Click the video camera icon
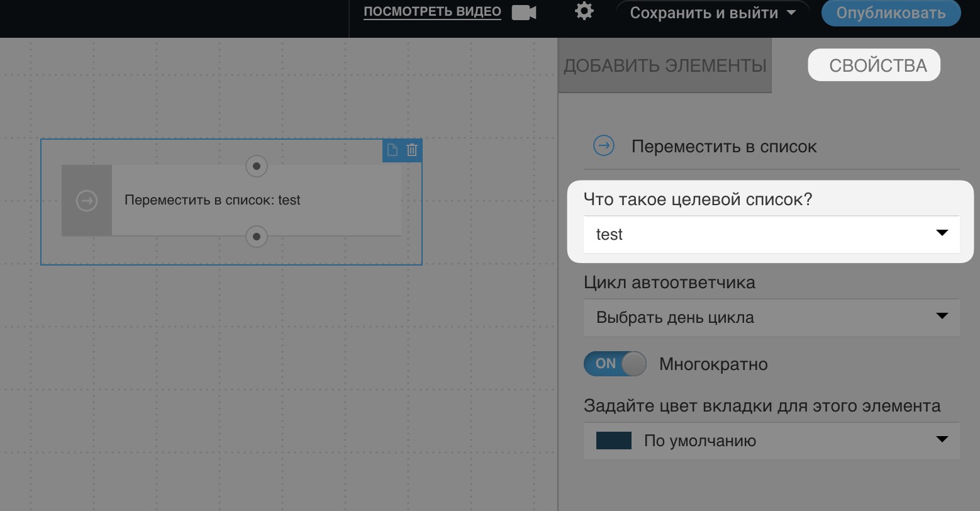Image resolution: width=980 pixels, height=511 pixels. [524, 13]
